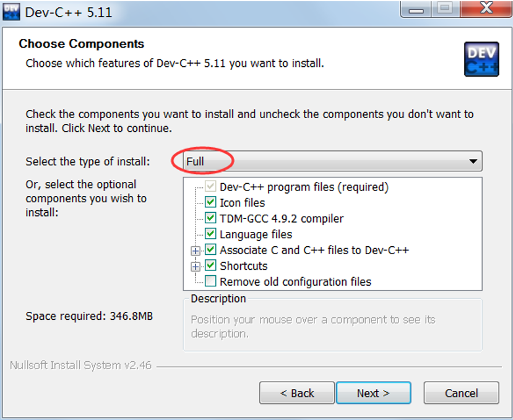This screenshot has width=513, height=420.
Task: Select the Remove old configuration files label
Action: [295, 281]
